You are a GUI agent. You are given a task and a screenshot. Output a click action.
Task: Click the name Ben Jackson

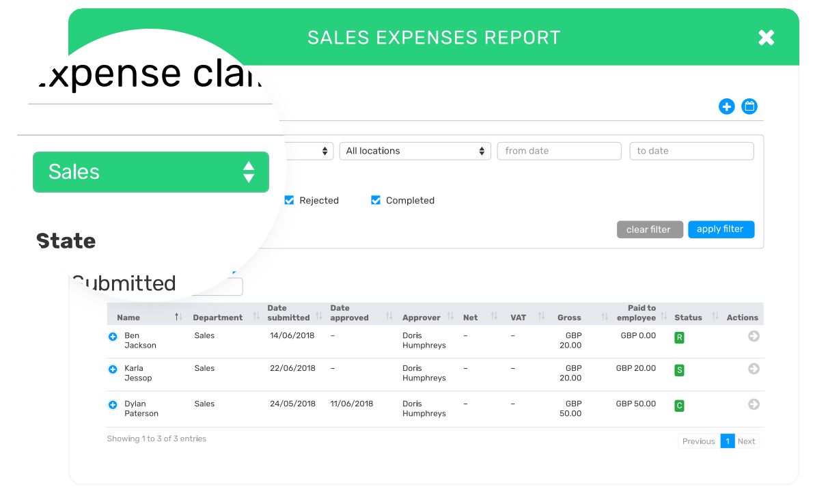coord(140,341)
